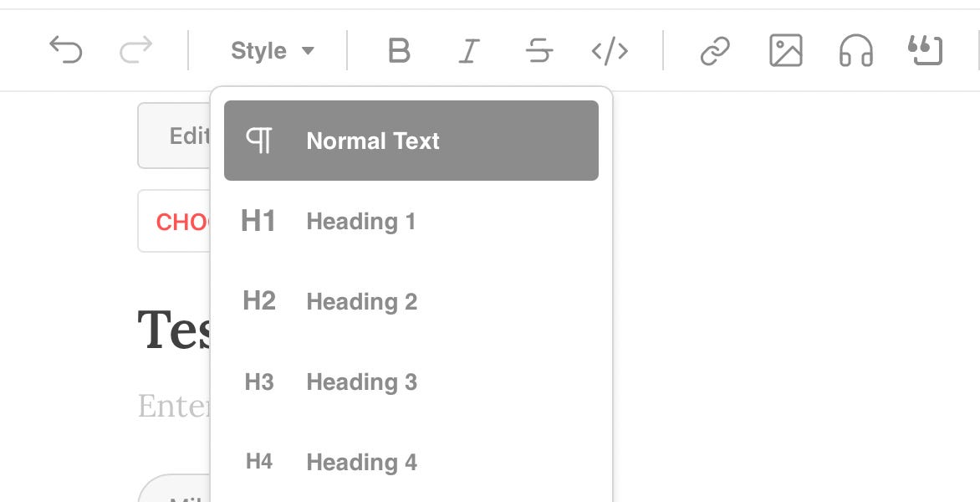Apply strikethrough formatting

540,50
